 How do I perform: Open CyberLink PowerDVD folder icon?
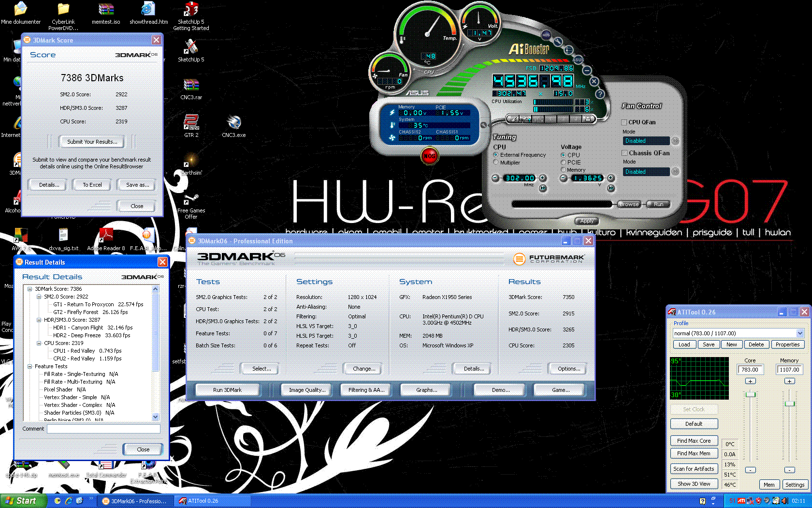click(x=63, y=16)
